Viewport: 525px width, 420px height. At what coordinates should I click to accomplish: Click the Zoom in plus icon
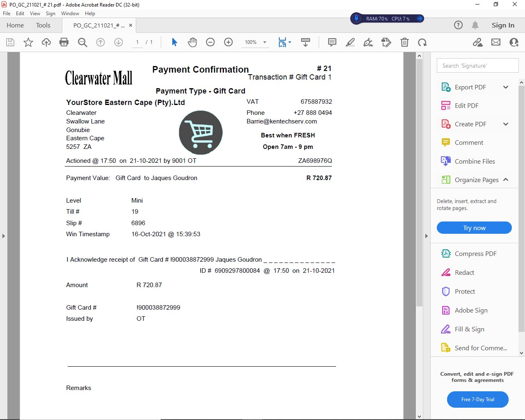point(228,42)
